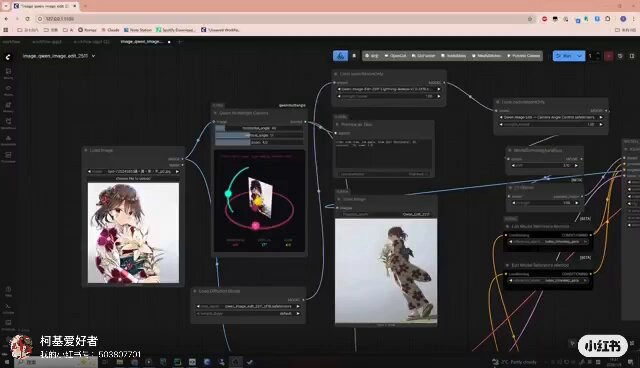Open the Workflows sidebar panel
This screenshot has width=640, height=368.
(x=8, y=123)
